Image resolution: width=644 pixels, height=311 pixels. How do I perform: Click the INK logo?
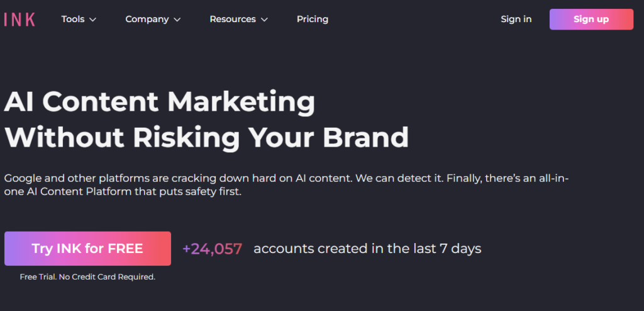(x=19, y=20)
